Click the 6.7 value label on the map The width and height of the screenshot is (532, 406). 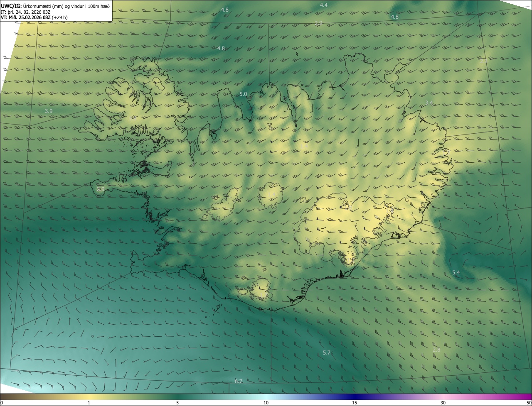pos(238,381)
